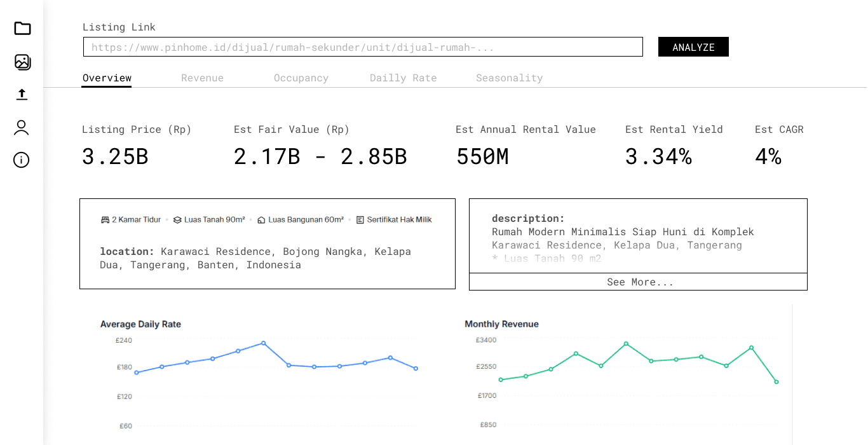Image resolution: width=868 pixels, height=445 pixels.
Task: Switch to the Revenue tab
Action: [x=202, y=78]
